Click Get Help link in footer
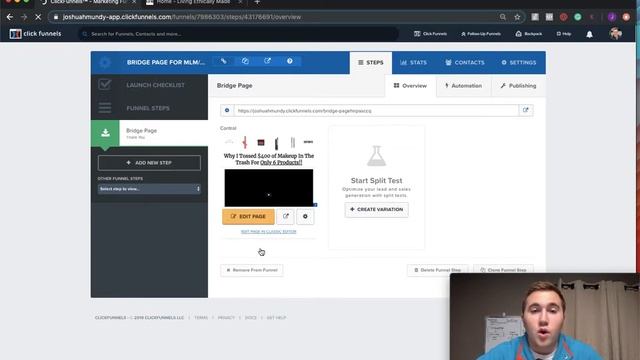The width and height of the screenshot is (640, 360). click(276, 318)
